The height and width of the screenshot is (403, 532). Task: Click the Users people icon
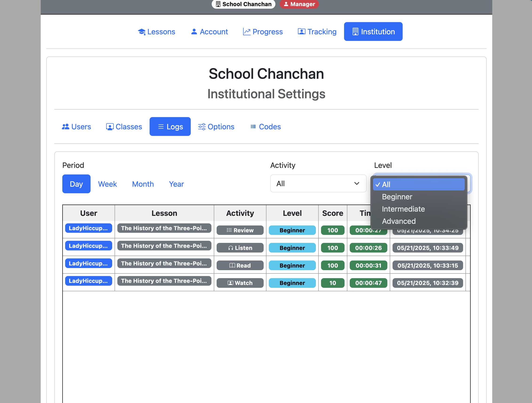pyautogui.click(x=66, y=127)
